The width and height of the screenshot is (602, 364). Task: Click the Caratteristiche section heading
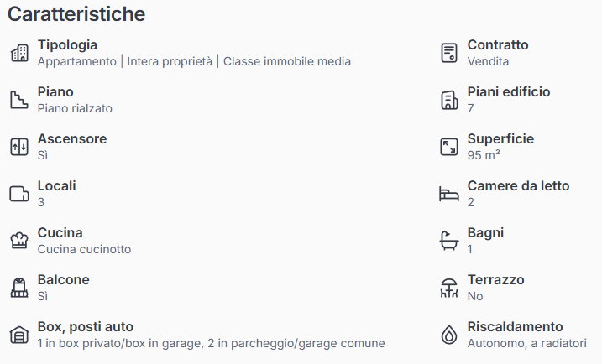76,14
